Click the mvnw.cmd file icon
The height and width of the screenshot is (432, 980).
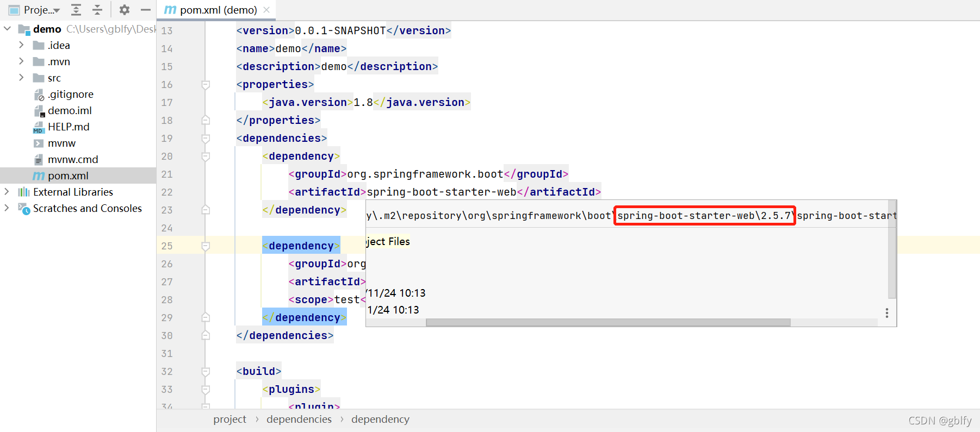(39, 160)
